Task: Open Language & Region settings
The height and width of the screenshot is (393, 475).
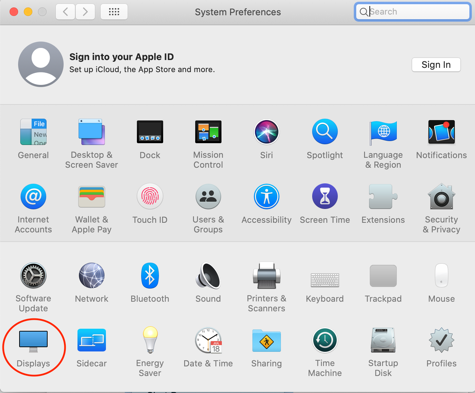Action: pos(383,132)
